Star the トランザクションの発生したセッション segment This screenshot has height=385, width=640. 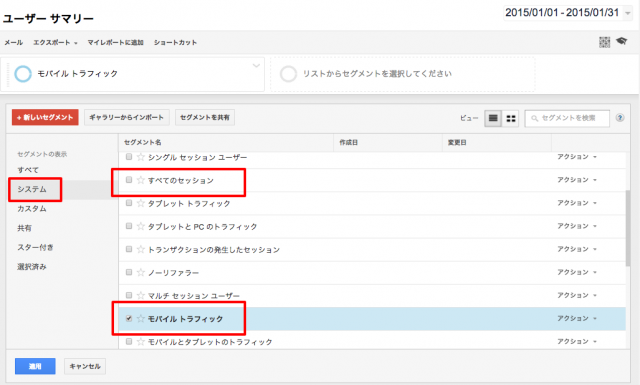pos(141,249)
